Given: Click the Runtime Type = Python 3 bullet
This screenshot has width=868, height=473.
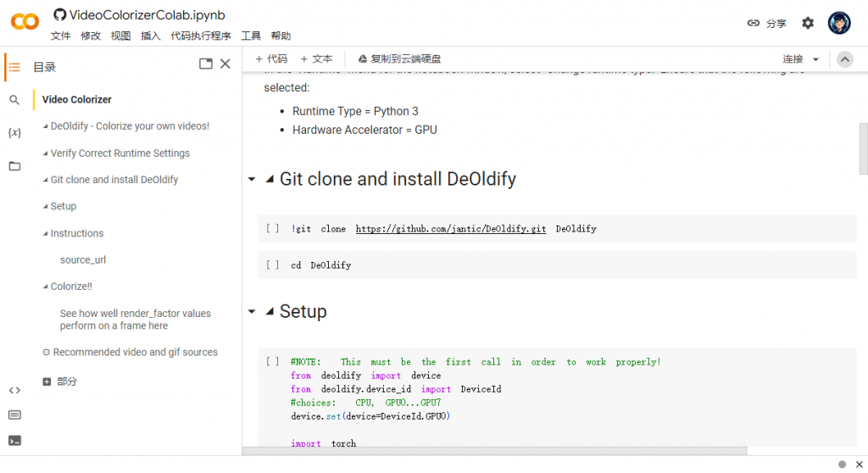Looking at the screenshot, I should [355, 111].
